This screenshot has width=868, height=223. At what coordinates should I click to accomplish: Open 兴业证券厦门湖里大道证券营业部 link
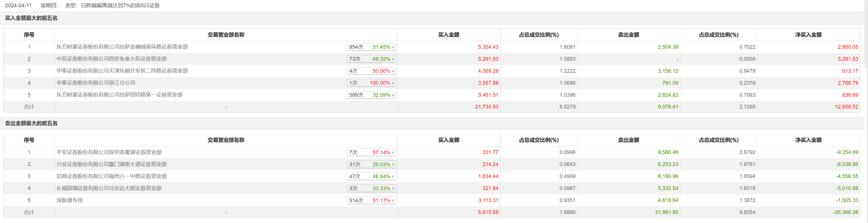point(111,164)
